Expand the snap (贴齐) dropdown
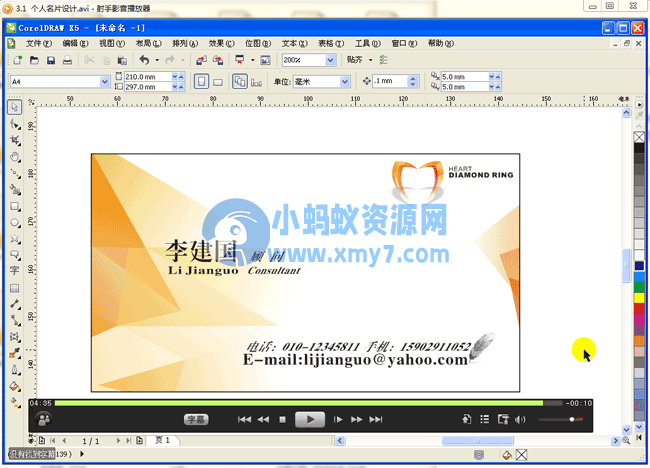 click(371, 60)
